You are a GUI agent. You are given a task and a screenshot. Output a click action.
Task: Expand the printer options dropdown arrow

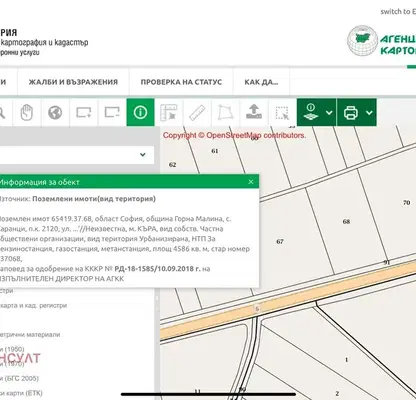[x=369, y=113]
